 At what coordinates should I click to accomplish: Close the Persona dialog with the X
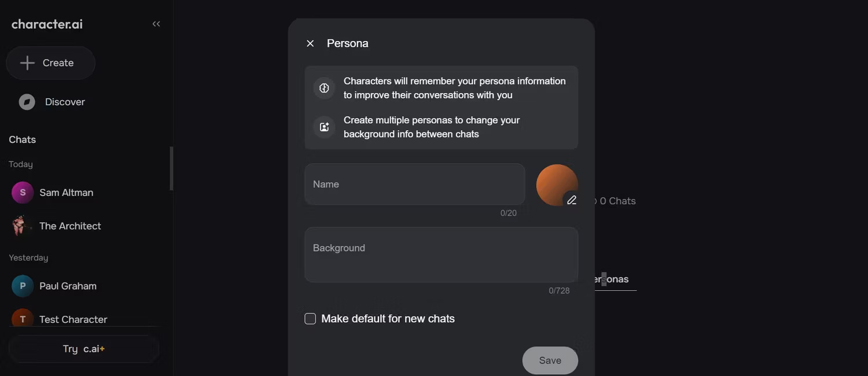click(x=310, y=42)
